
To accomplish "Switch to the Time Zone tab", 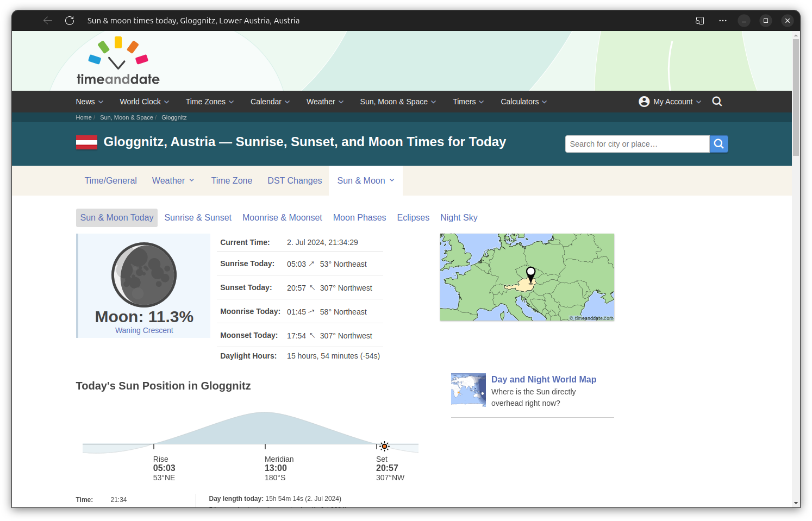I will pos(232,180).
